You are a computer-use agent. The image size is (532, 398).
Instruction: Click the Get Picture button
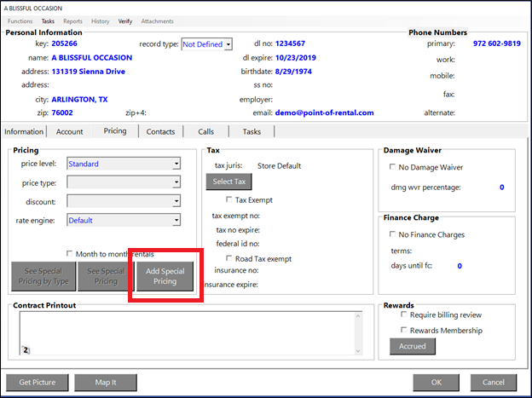[37, 382]
